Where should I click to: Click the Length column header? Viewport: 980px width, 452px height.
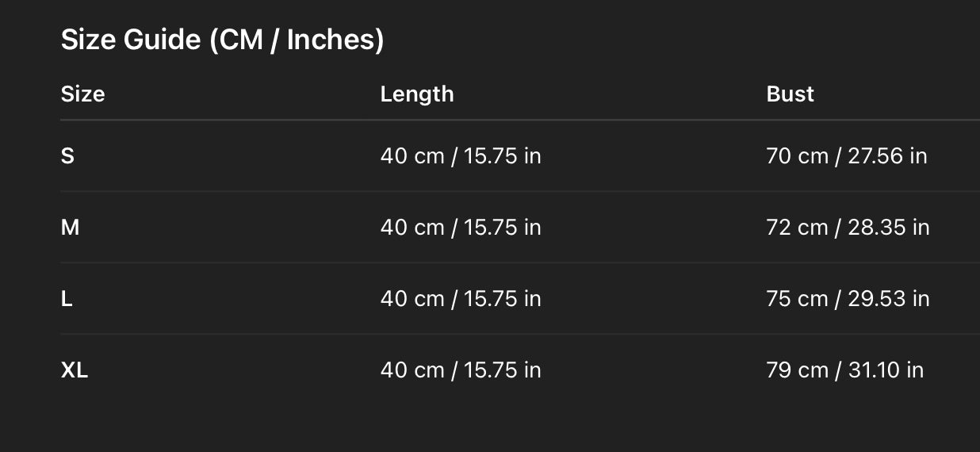(417, 94)
